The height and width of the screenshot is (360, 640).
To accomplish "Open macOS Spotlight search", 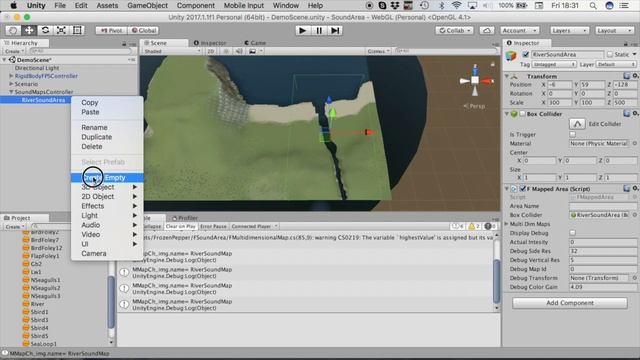I will point(593,5).
